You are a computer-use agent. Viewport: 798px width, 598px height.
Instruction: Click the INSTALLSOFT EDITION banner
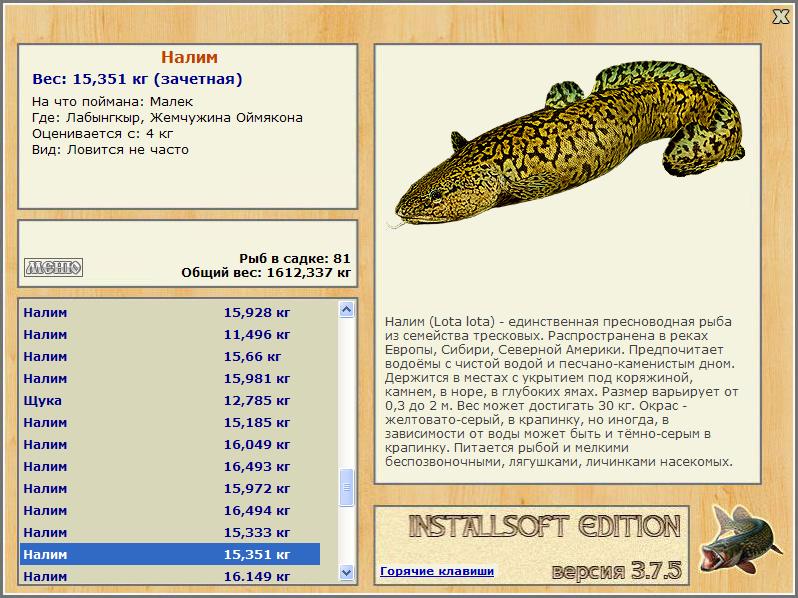[x=545, y=526]
